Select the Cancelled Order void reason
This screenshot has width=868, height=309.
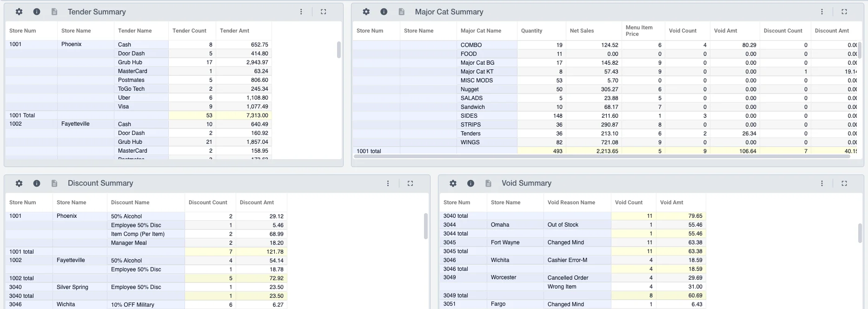click(x=568, y=278)
